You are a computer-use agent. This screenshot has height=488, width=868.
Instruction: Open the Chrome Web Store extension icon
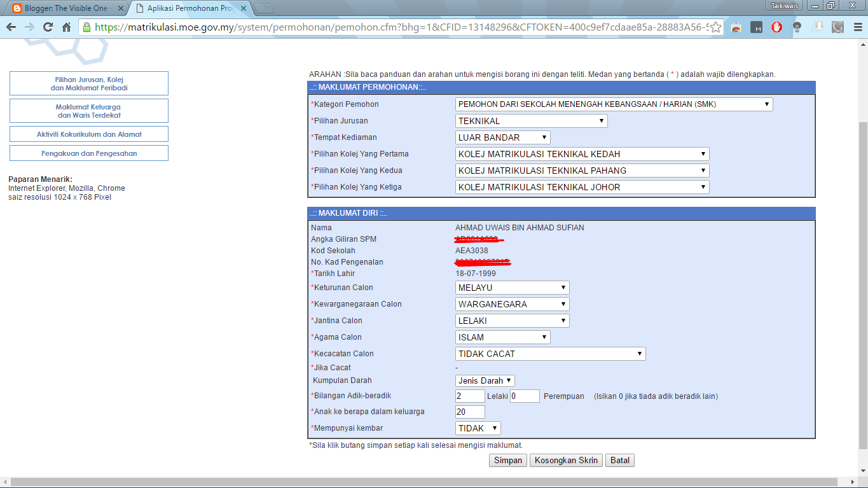736,27
